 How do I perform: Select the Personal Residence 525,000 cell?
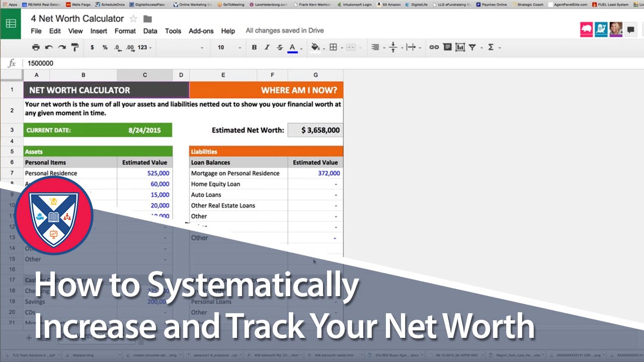(145, 173)
